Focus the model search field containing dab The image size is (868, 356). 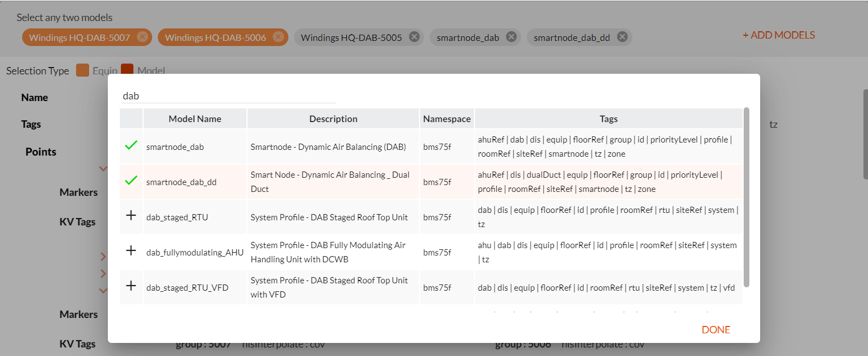pos(228,96)
